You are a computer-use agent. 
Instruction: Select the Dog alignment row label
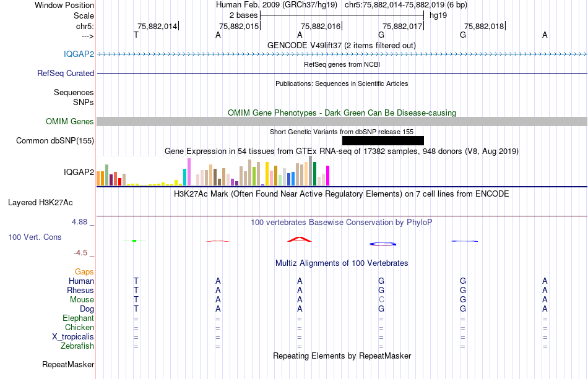87,309
